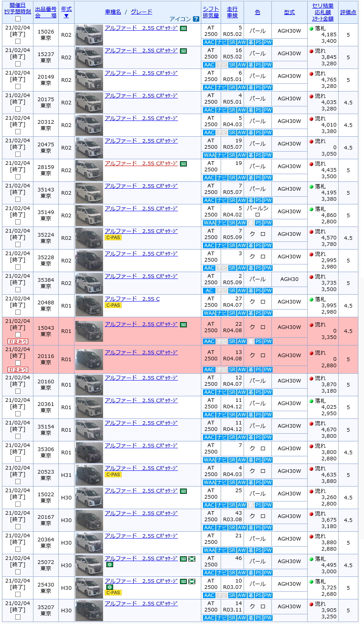Open the 360 view icon for lot 25072
This screenshot has height=624, width=364.
pos(183,559)
